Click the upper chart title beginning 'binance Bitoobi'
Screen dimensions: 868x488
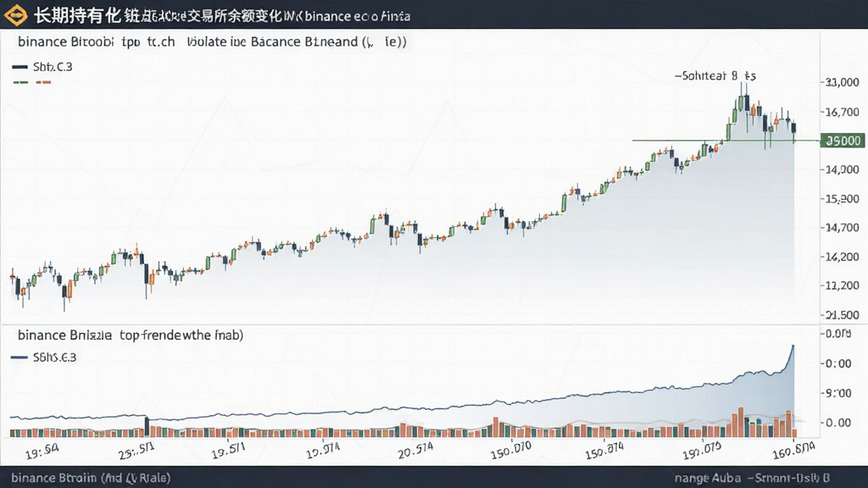point(212,42)
